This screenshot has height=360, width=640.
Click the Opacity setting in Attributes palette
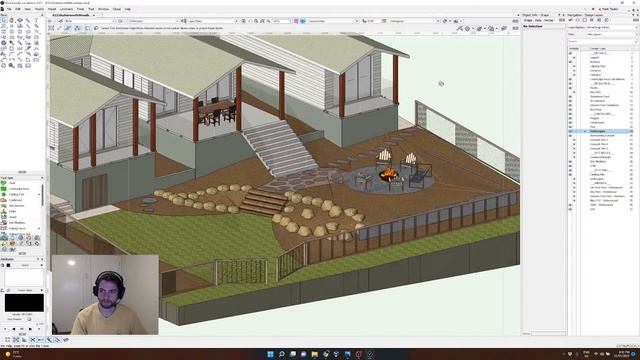pos(22,315)
